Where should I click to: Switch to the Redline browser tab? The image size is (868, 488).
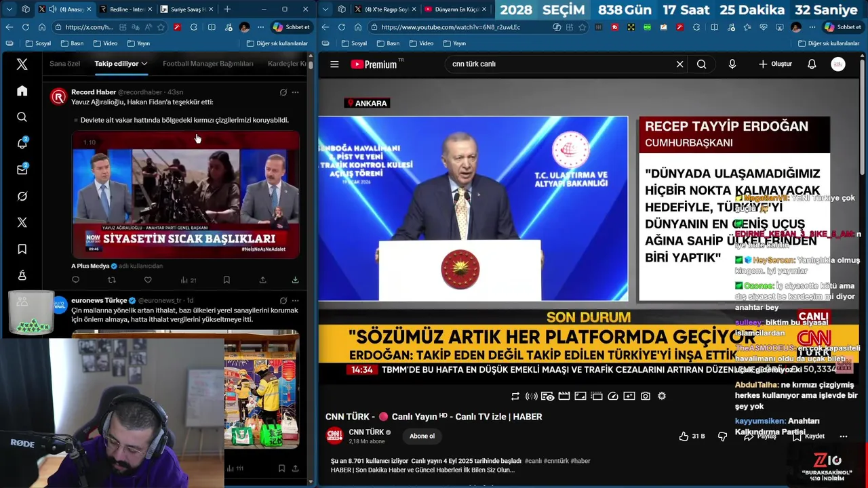click(x=125, y=9)
